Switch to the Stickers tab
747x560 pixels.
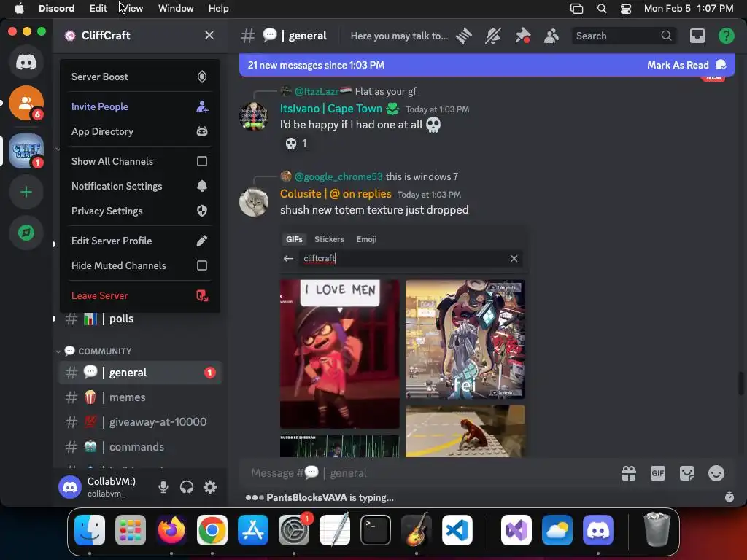coord(329,239)
